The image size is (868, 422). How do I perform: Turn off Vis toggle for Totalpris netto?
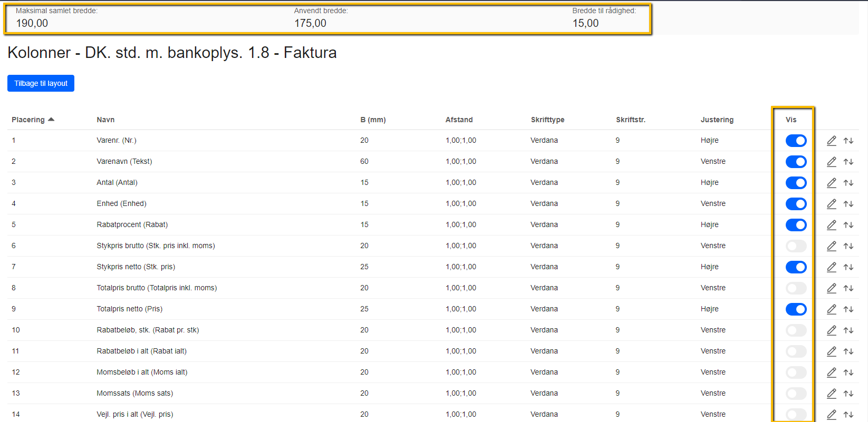(x=796, y=309)
